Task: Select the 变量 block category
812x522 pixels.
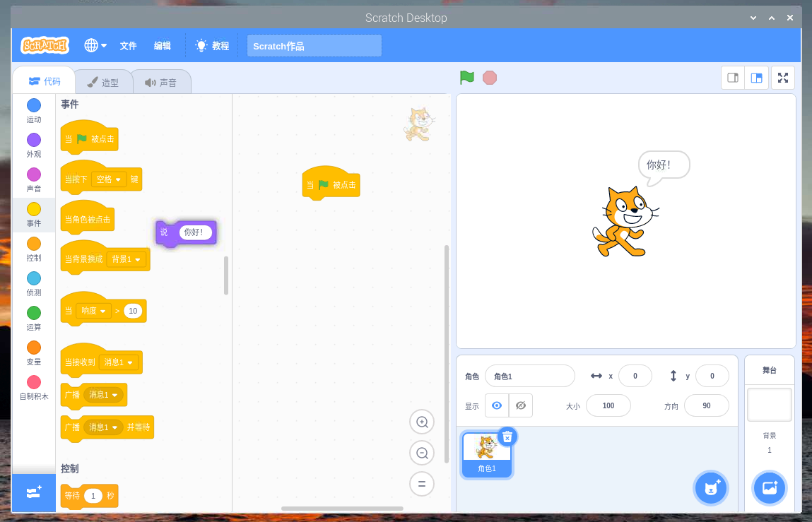Action: (34, 354)
